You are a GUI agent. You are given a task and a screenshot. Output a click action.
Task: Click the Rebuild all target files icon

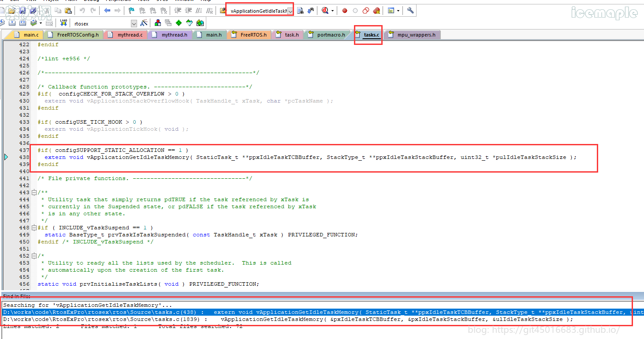[x=22, y=22]
